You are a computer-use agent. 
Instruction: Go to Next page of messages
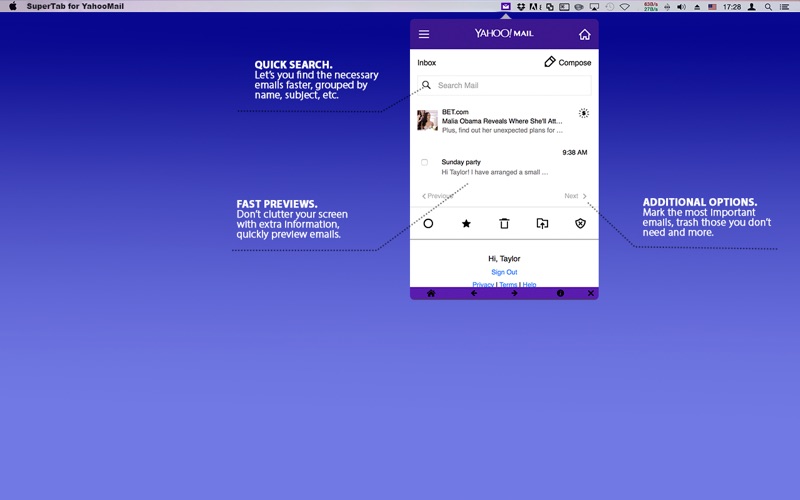coord(576,196)
